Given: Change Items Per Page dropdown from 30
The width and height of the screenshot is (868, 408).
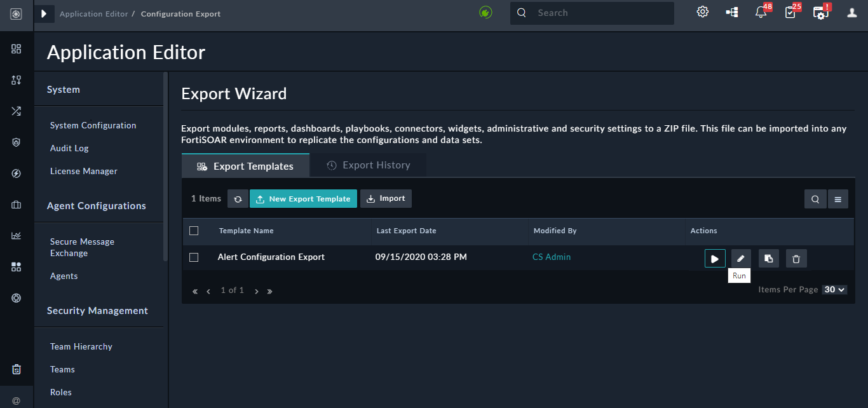Looking at the screenshot, I should click(834, 289).
